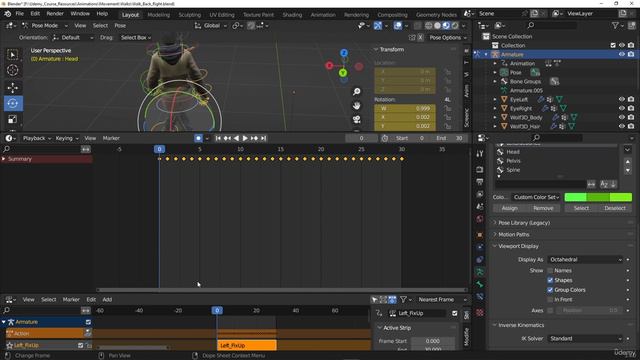Expand the Motion Paths panel
This screenshot has height=360, width=640.
[x=513, y=235]
